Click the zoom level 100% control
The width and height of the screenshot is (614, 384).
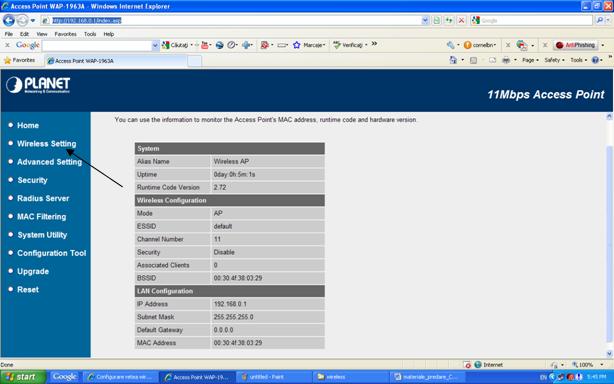click(x=586, y=365)
